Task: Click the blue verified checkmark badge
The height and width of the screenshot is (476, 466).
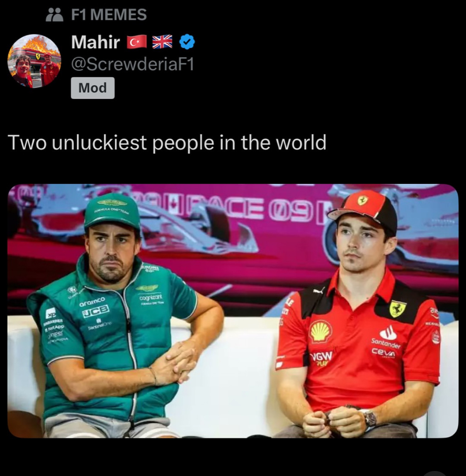Action: [x=187, y=42]
